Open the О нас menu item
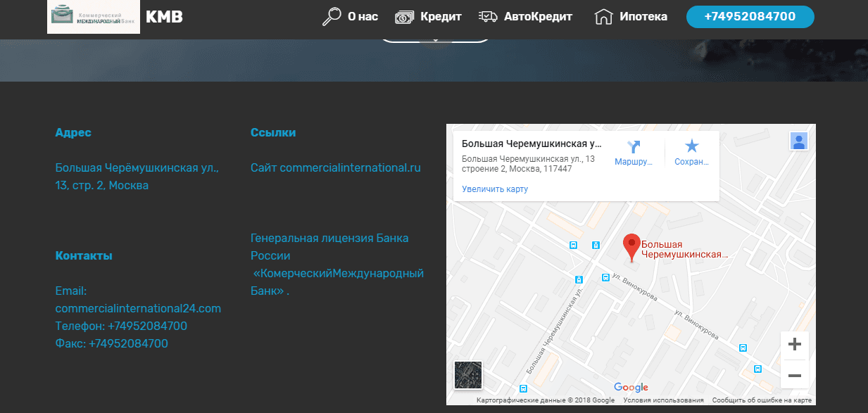The height and width of the screenshot is (413, 868). (363, 17)
